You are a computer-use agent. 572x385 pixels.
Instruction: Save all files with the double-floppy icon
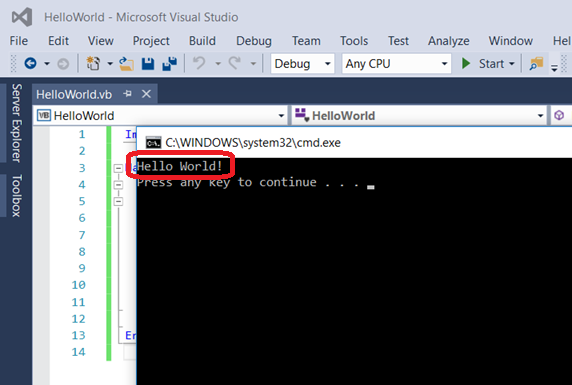pyautogui.click(x=170, y=64)
